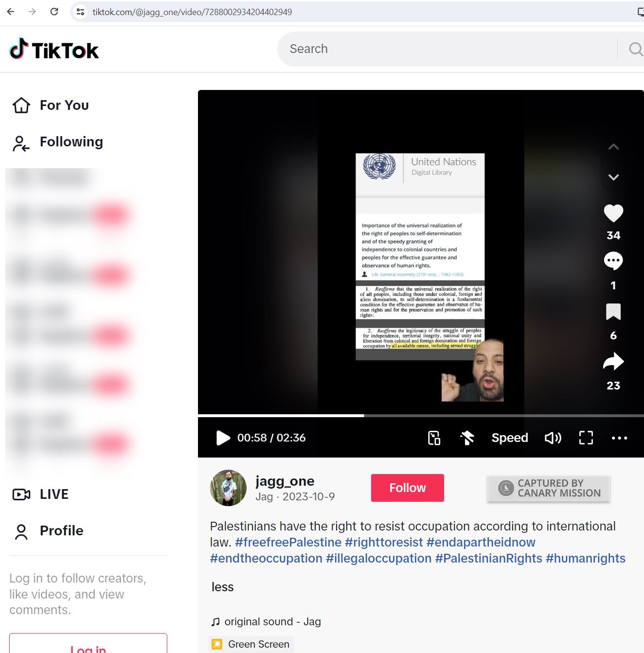The image size is (644, 653).
Task: Toggle the auto-scroll control in player
Action: (x=467, y=438)
